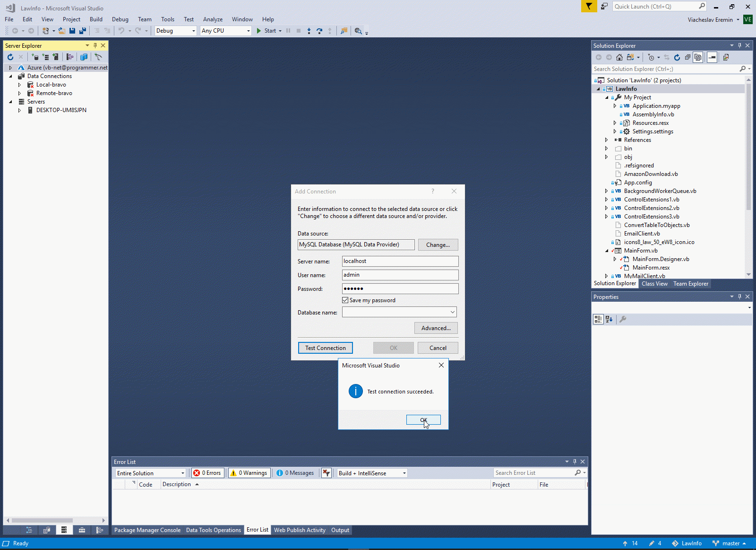The height and width of the screenshot is (550, 756).
Task: Click Cancel in the Add Connection dialog
Action: pos(438,348)
